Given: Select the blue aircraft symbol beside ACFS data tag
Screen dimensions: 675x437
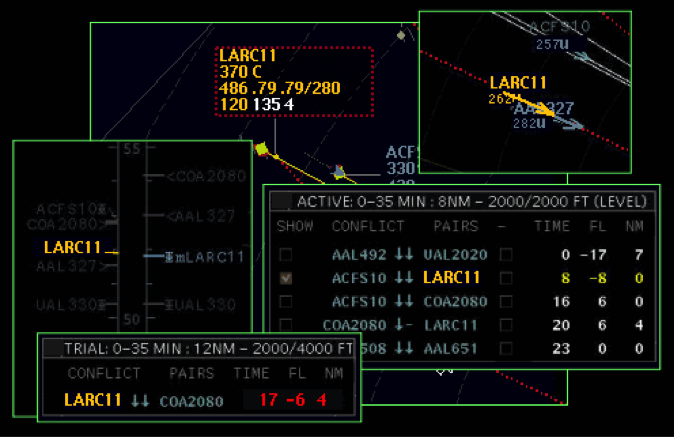Looking at the screenshot, I should tap(339, 172).
